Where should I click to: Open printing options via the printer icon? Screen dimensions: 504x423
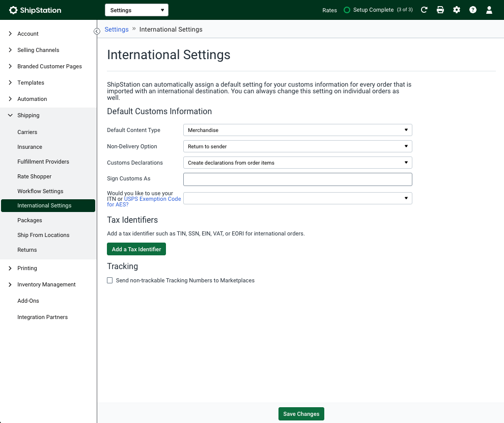(440, 10)
